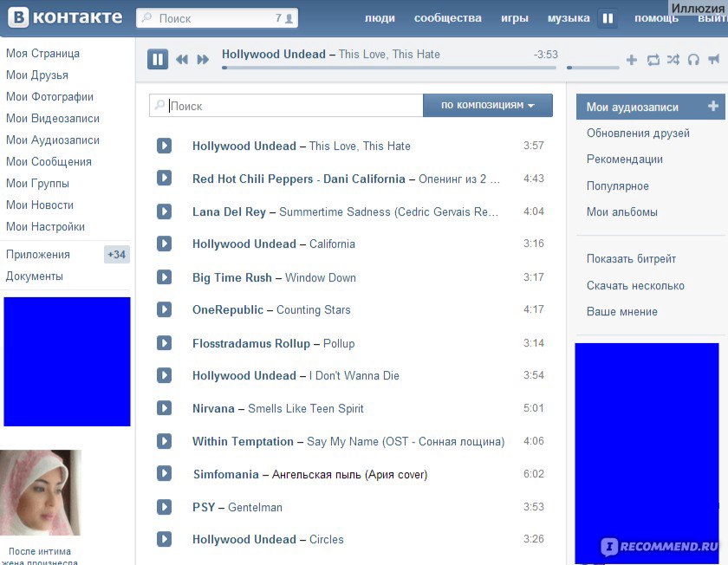This screenshot has height=565, width=728.
Task: Open the Рекомендации section
Action: (x=625, y=159)
